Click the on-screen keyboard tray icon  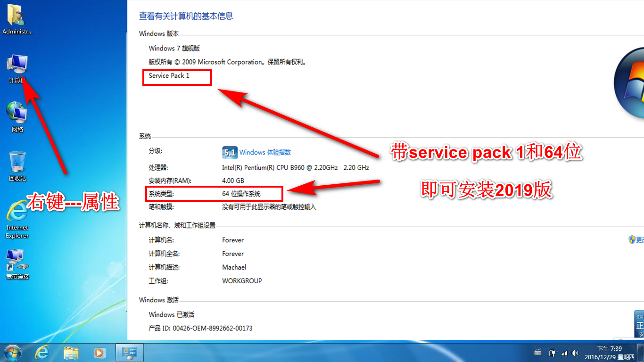point(538,353)
